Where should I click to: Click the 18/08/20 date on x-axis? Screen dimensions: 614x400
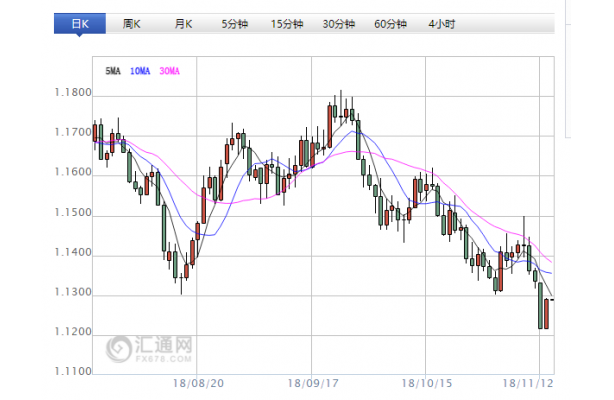pos(195,383)
